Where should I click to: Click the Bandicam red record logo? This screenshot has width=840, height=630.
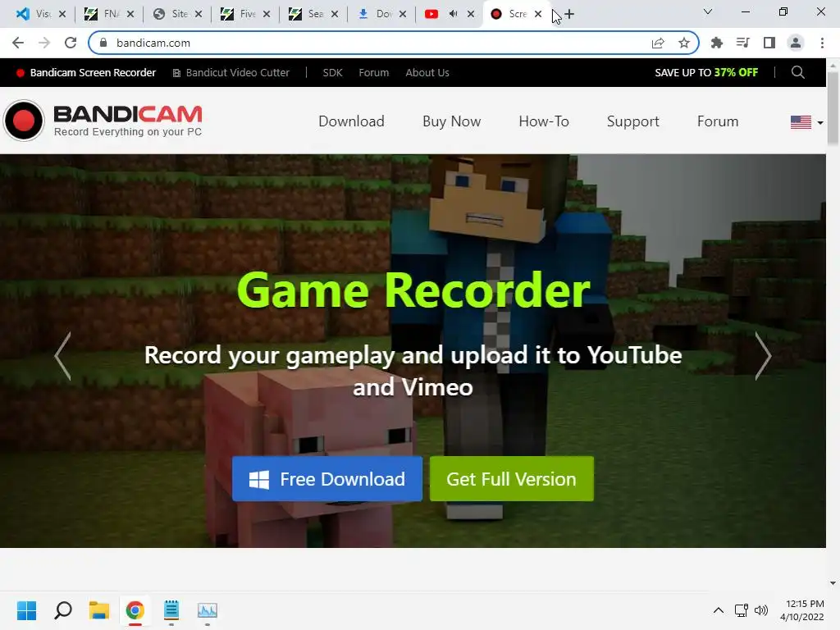pyautogui.click(x=24, y=121)
